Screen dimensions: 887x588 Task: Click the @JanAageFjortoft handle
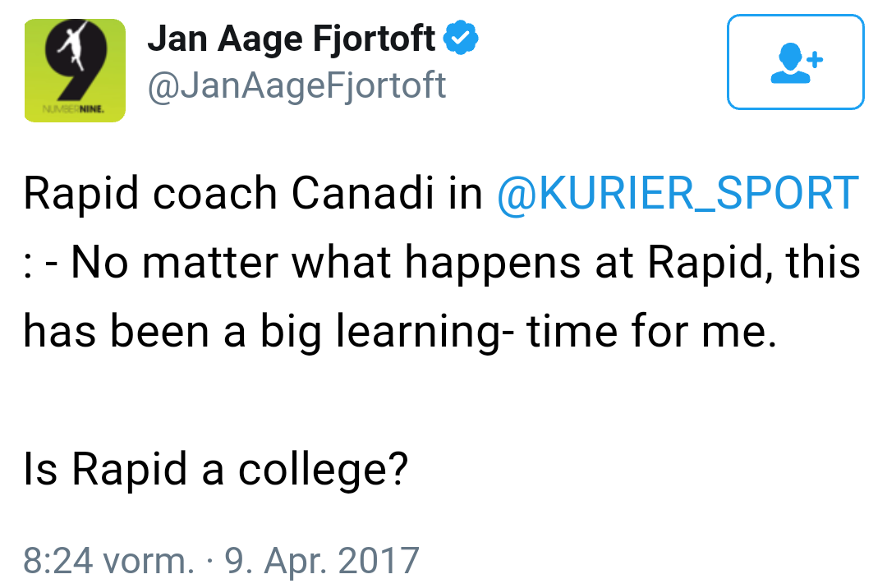(x=296, y=86)
